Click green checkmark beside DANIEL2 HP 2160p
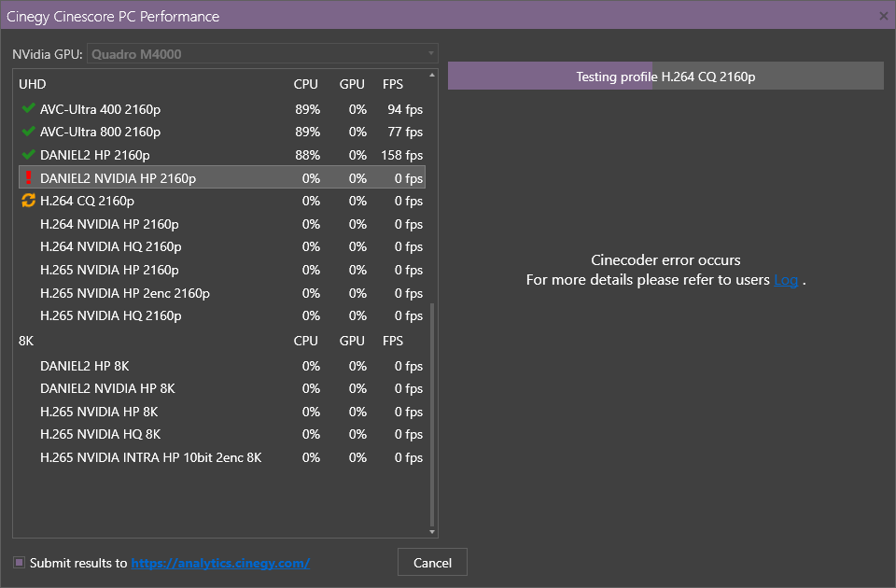This screenshot has height=588, width=896. [28, 154]
